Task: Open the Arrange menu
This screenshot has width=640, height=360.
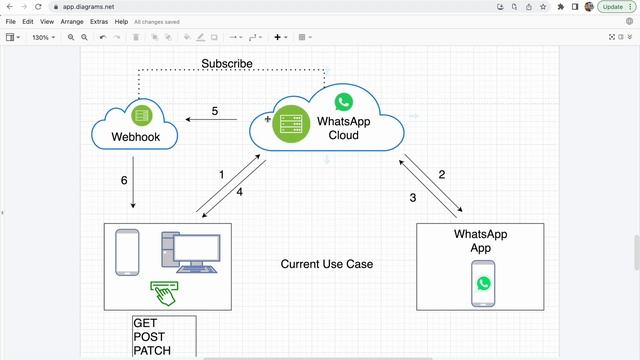Action: coord(72,22)
